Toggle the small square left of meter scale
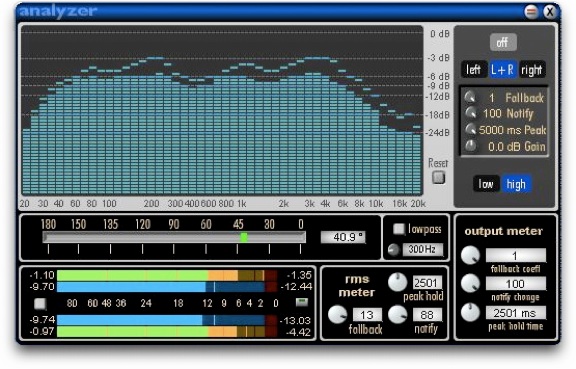The image size is (576, 369). (40, 304)
